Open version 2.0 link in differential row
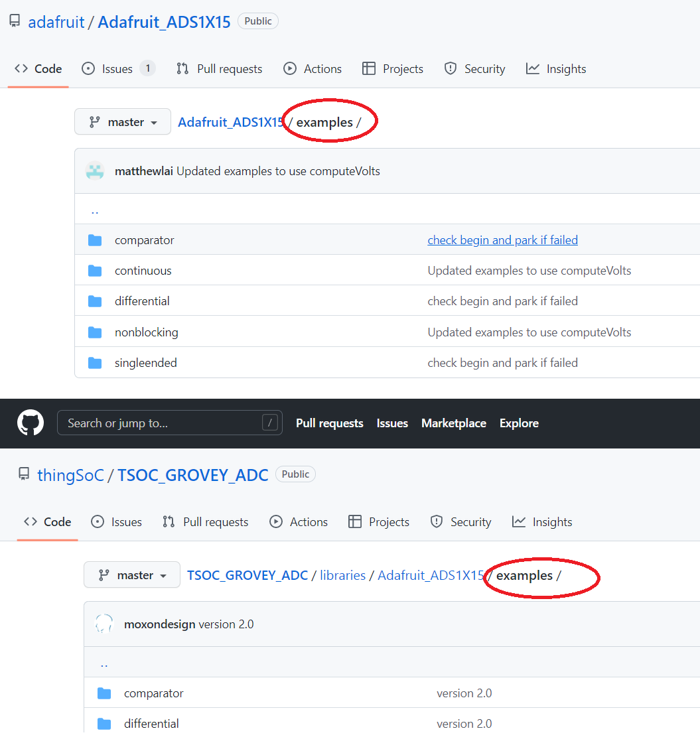 tap(464, 724)
